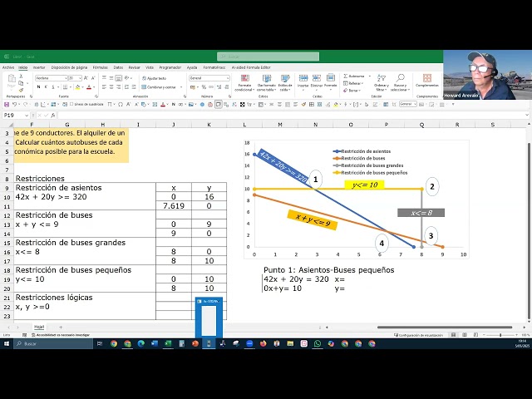Open the Excel icon in taskbar
Image resolution: width=532 pixels, height=399 pixels.
tap(168, 343)
